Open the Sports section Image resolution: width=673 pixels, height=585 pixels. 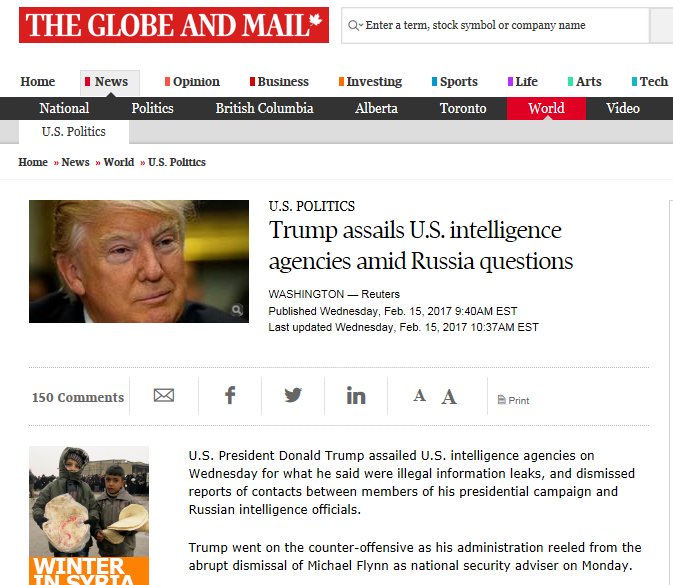(455, 82)
